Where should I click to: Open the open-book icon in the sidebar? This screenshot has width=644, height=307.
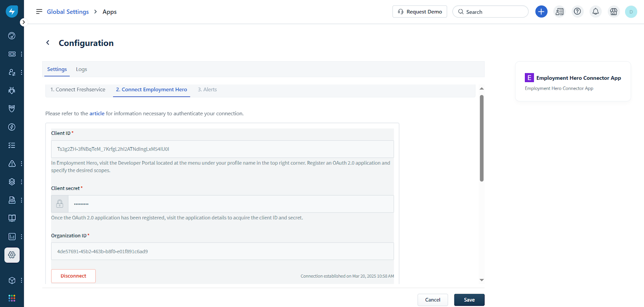pos(12,218)
